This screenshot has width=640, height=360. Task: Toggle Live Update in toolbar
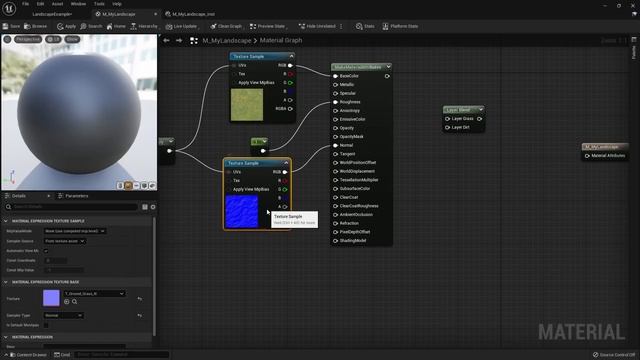(181, 26)
